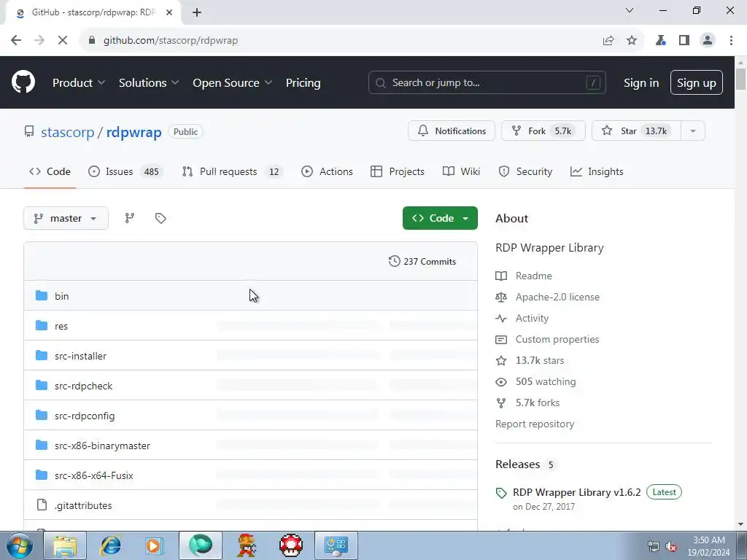The height and width of the screenshot is (560, 747).
Task: Open the bin folder
Action: pyautogui.click(x=61, y=296)
